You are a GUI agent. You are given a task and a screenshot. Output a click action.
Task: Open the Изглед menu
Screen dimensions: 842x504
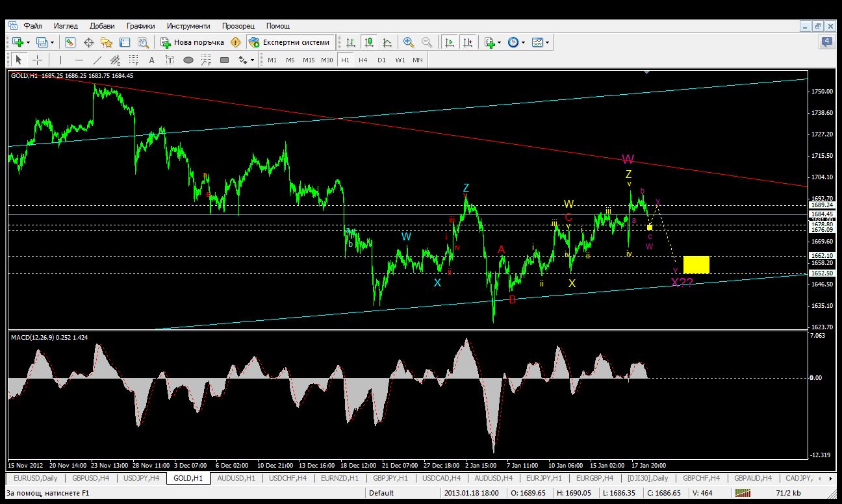pos(66,26)
